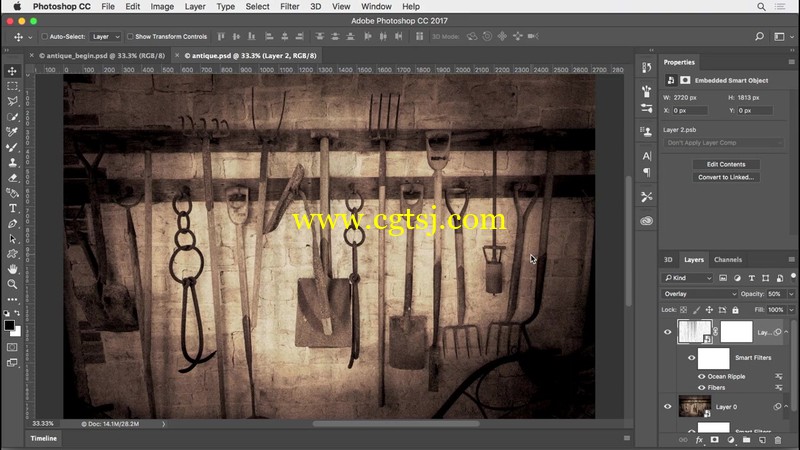Open the Filter menu
Image resolution: width=800 pixels, height=450 pixels.
tap(289, 7)
